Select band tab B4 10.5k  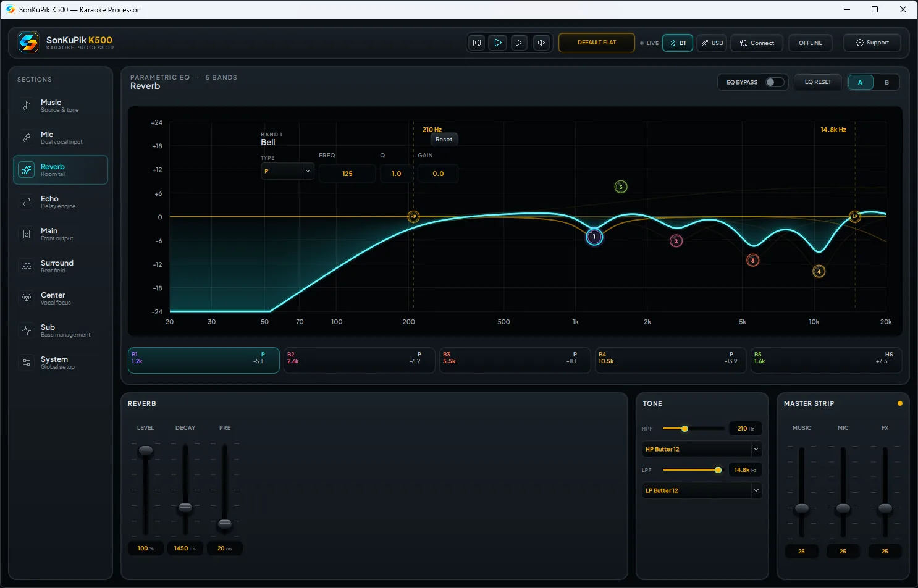670,360
